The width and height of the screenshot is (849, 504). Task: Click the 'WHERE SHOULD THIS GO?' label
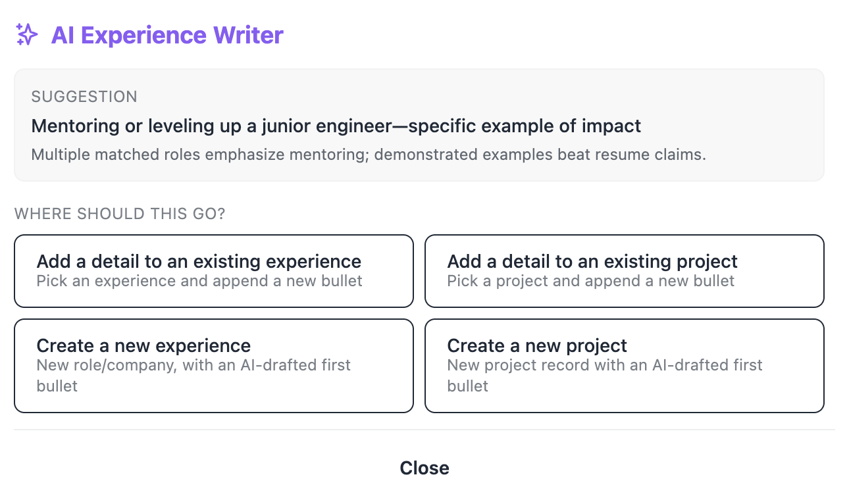point(120,214)
